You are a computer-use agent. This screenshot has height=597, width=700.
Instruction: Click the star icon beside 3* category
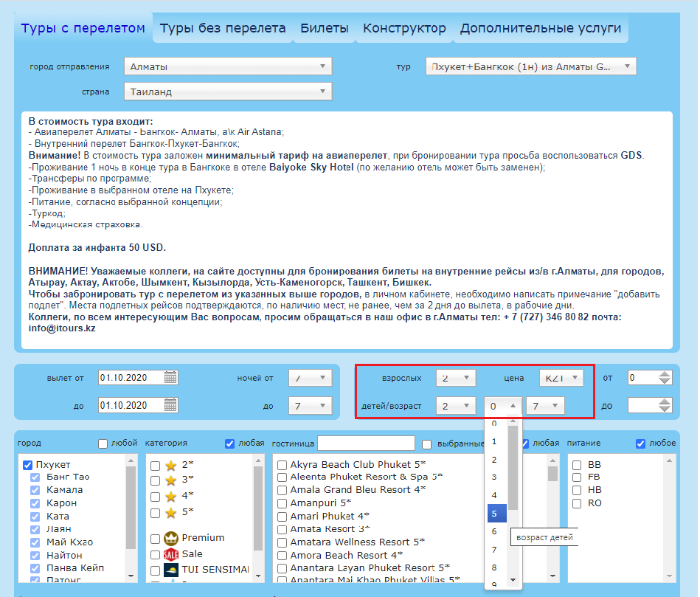tap(171, 480)
